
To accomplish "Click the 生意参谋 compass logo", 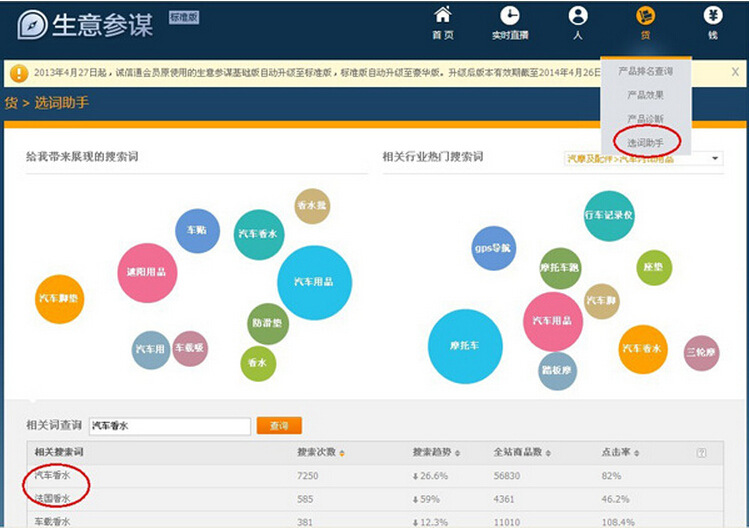I will coord(32,24).
